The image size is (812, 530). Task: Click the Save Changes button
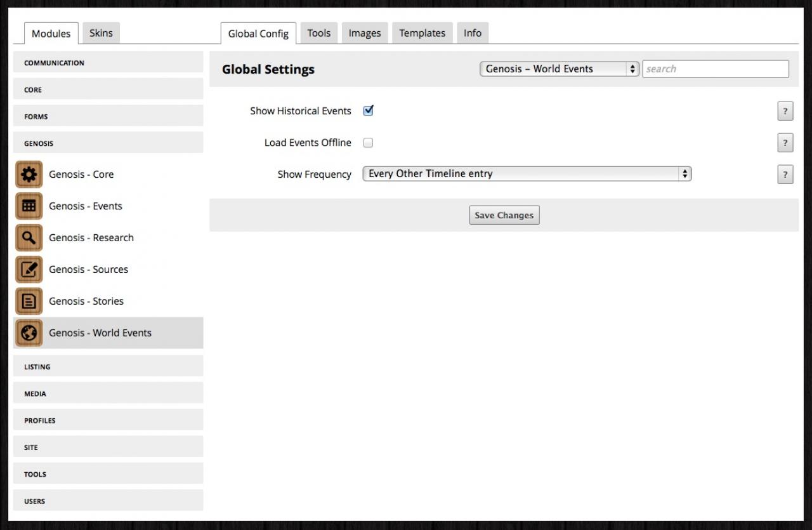pos(504,215)
